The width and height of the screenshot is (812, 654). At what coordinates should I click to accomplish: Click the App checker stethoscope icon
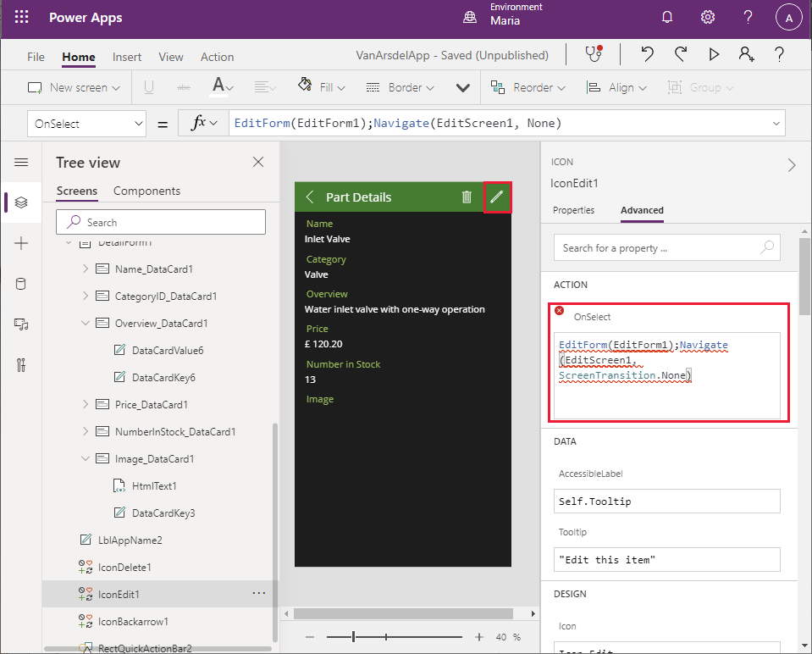coord(593,55)
